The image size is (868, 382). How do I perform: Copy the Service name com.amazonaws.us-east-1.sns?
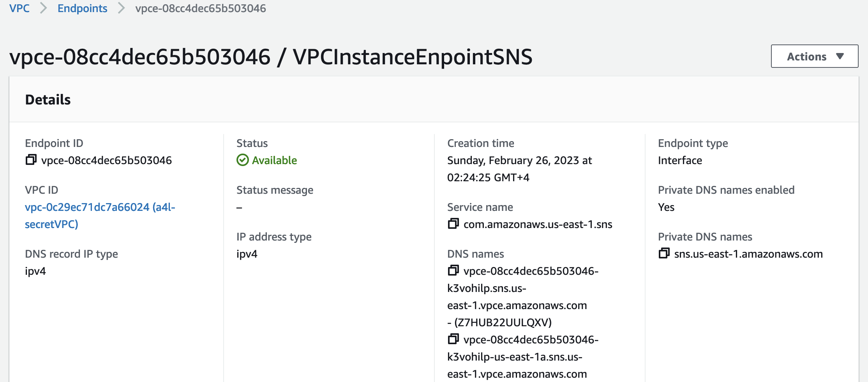453,224
